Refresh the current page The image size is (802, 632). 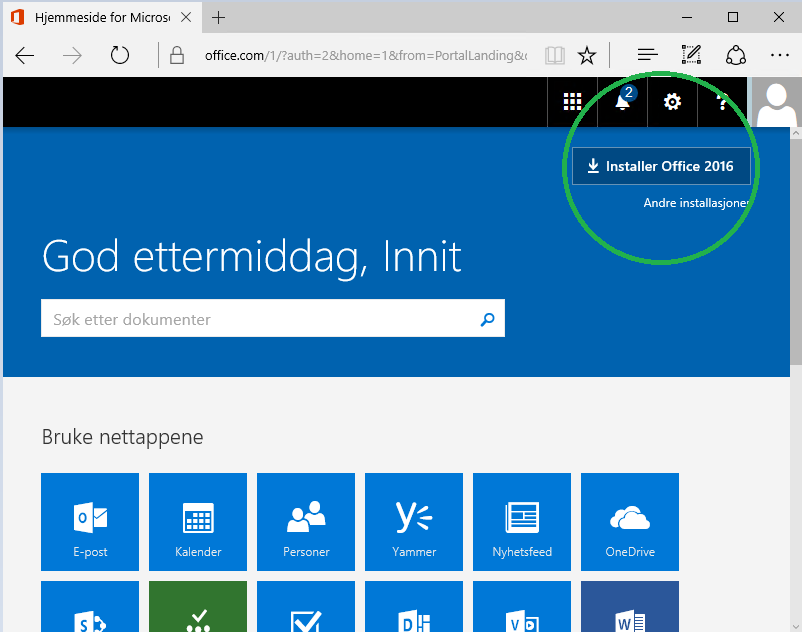click(x=120, y=55)
